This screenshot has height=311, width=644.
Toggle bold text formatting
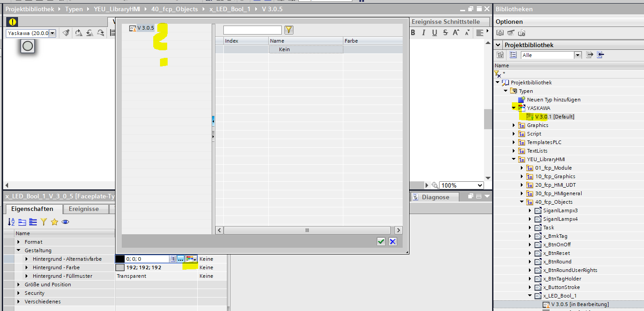click(413, 32)
